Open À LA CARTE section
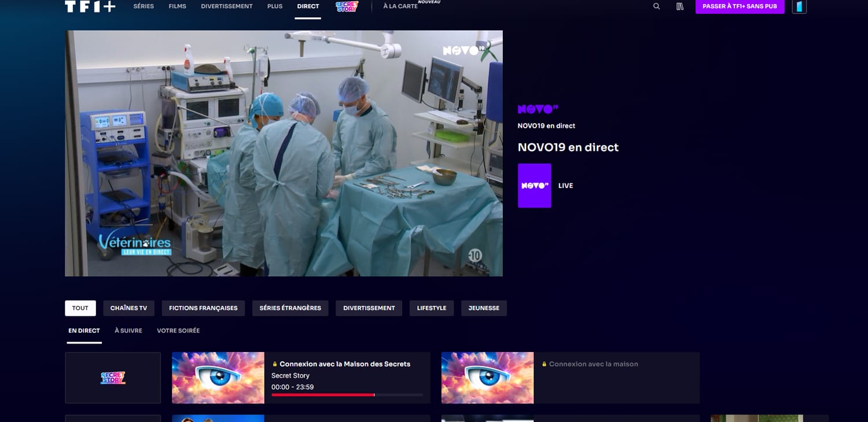 pos(400,6)
